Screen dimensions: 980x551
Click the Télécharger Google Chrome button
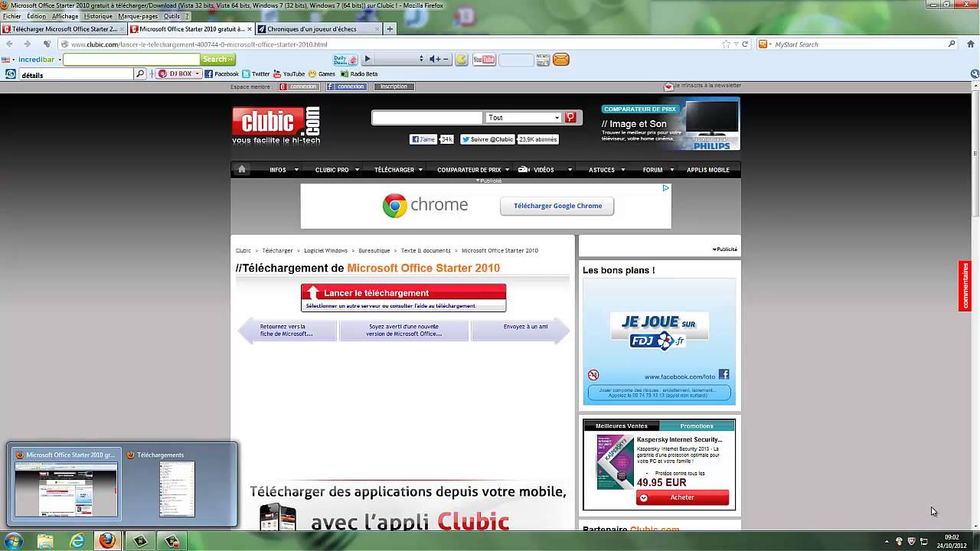point(557,206)
